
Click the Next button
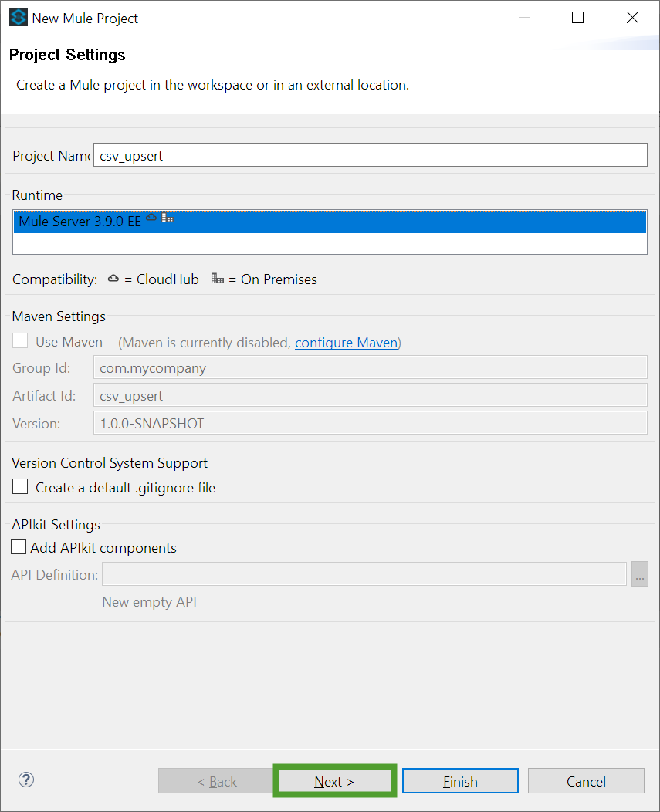(335, 781)
